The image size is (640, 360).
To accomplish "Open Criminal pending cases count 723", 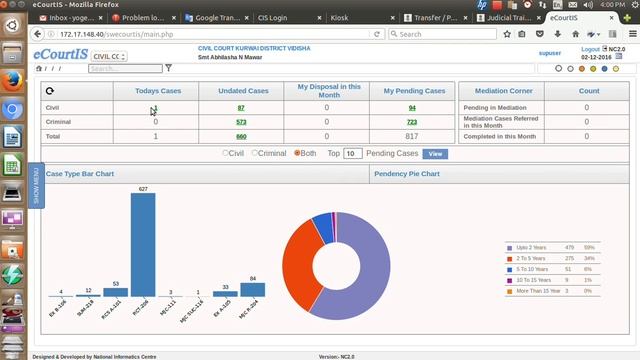I will (x=412, y=122).
